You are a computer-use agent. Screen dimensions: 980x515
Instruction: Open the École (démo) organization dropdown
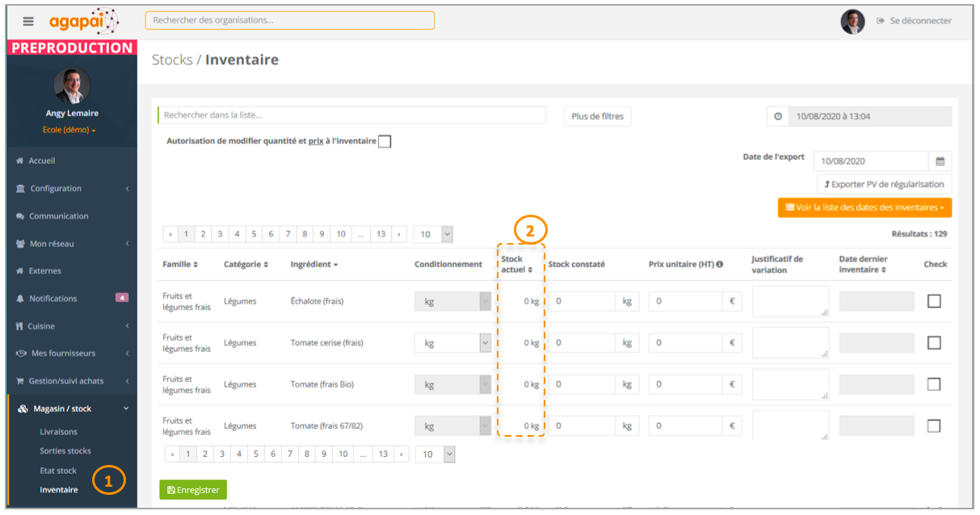click(x=69, y=130)
